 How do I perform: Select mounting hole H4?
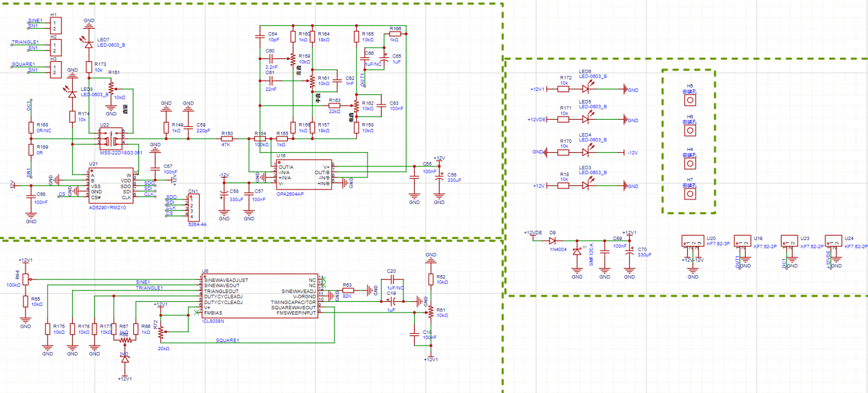pyautogui.click(x=690, y=164)
